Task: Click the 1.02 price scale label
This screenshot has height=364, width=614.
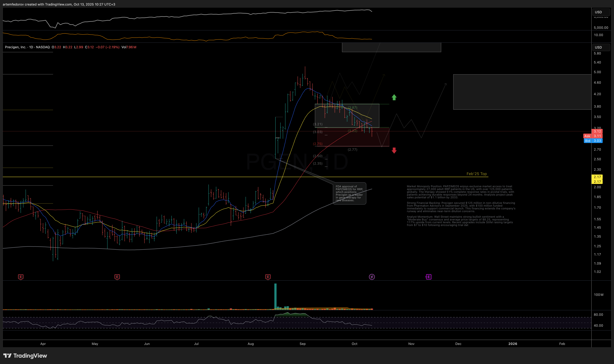Action: [x=597, y=272]
